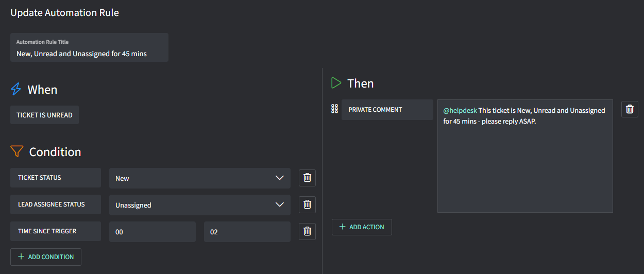Click the funnel Condition icon
The image size is (644, 274).
point(17,151)
